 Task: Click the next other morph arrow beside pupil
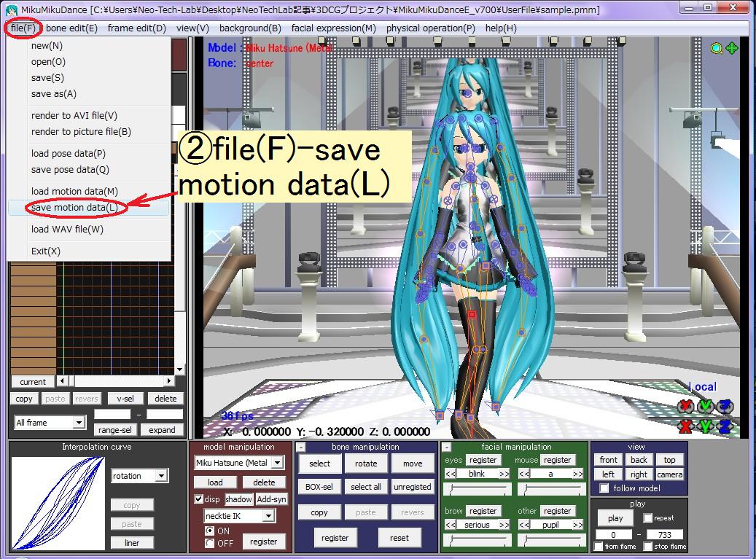point(578,525)
